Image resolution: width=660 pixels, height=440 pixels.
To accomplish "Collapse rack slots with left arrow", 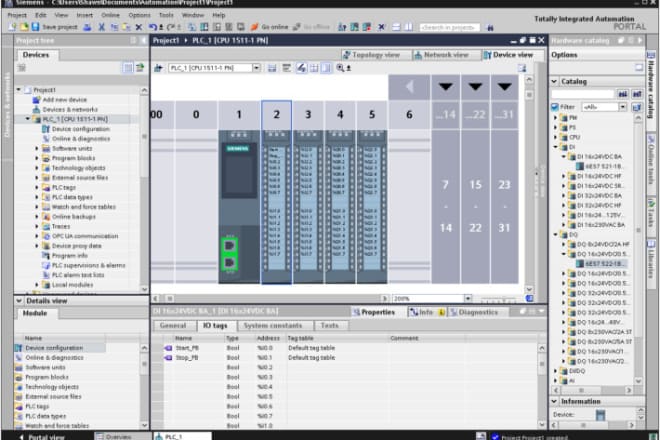I will (409, 87).
